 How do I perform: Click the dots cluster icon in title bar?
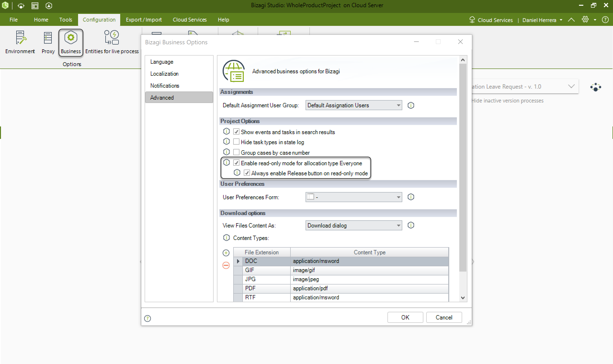[21, 6]
